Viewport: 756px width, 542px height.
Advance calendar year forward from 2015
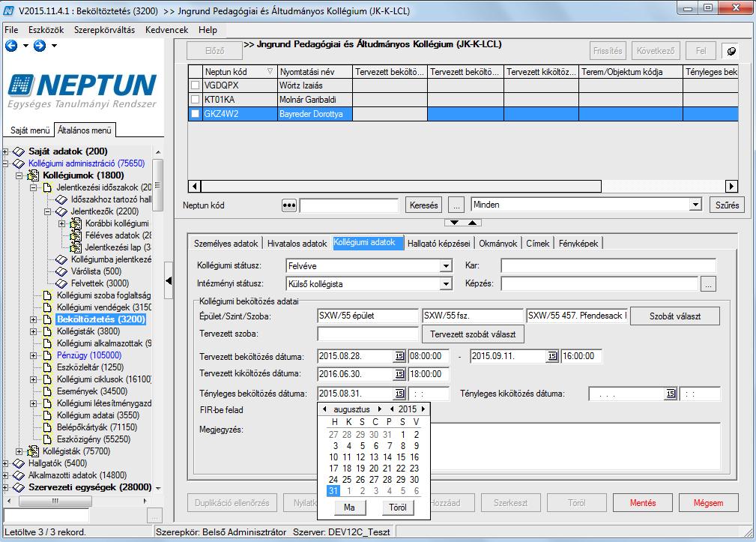[x=423, y=409]
